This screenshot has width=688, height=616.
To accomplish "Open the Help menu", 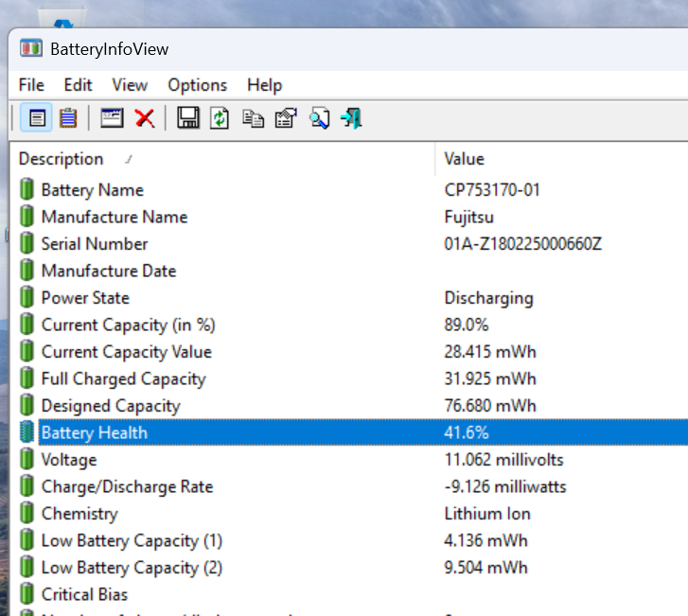I will click(265, 84).
